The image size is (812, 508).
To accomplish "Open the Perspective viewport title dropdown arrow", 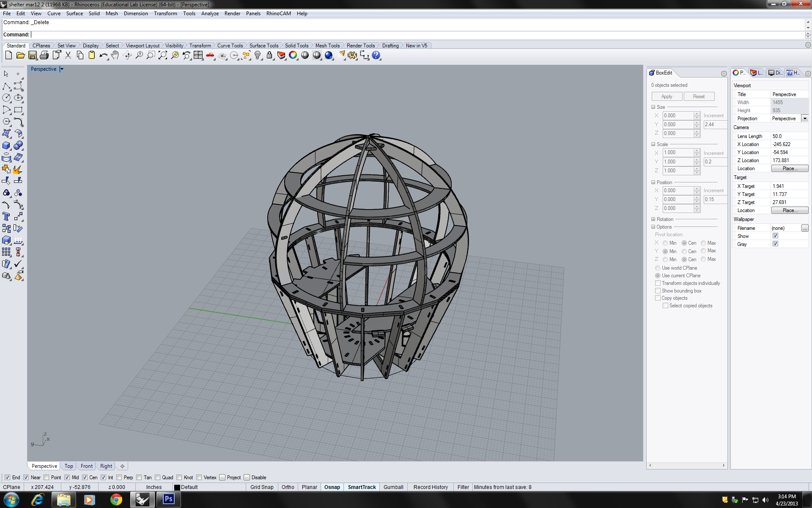I will tap(62, 69).
